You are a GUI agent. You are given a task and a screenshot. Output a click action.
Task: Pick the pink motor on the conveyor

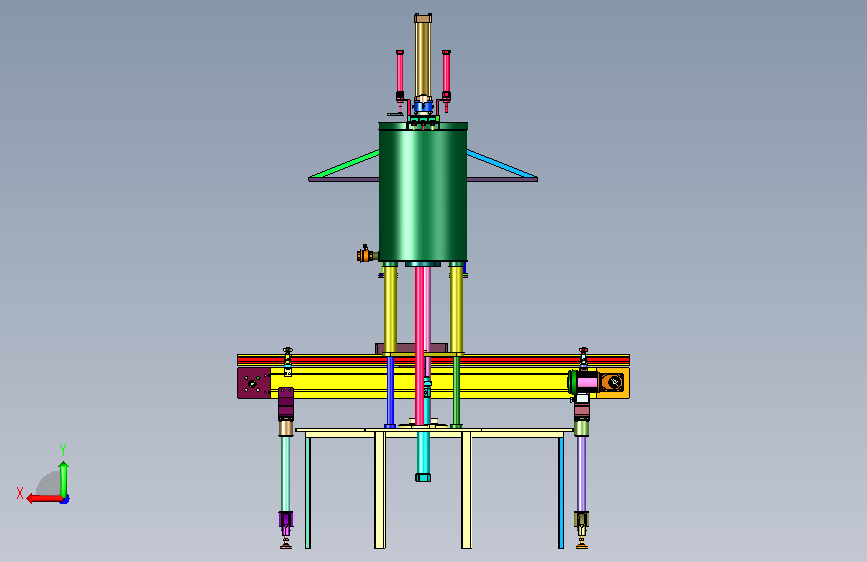(x=587, y=382)
